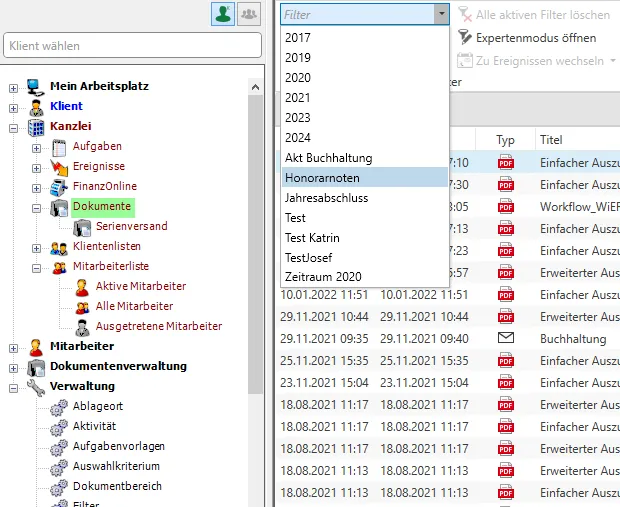Select Test Katrin filter entry
The width and height of the screenshot is (620, 507).
(365, 238)
